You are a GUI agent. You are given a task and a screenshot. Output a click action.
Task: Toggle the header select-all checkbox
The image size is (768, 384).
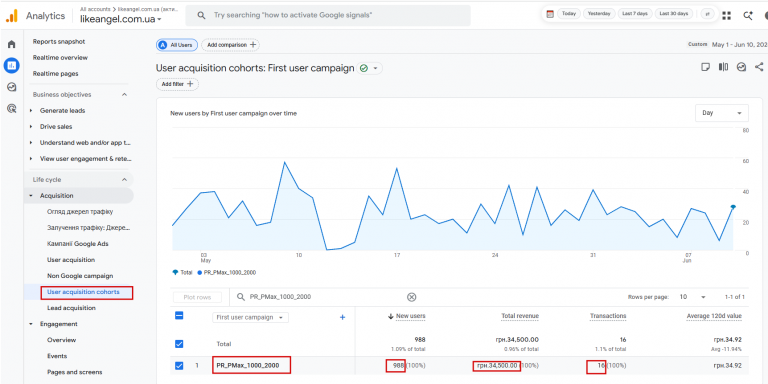179,316
